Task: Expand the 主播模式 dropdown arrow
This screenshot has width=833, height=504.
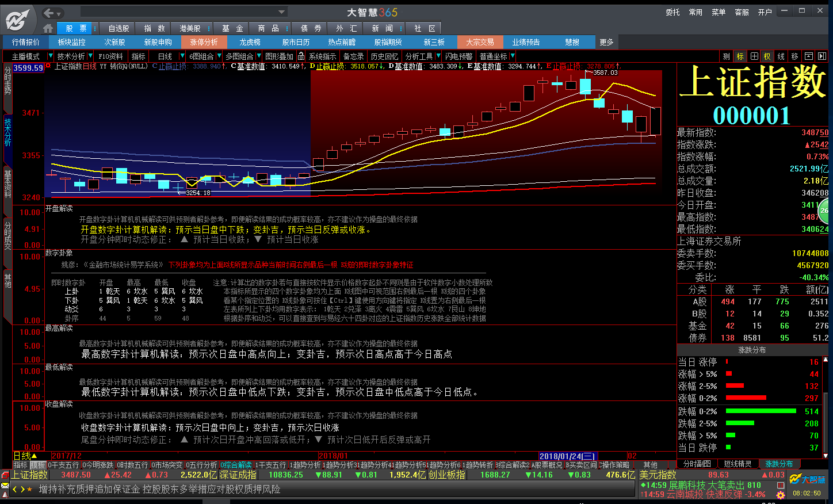Action: 51,56
